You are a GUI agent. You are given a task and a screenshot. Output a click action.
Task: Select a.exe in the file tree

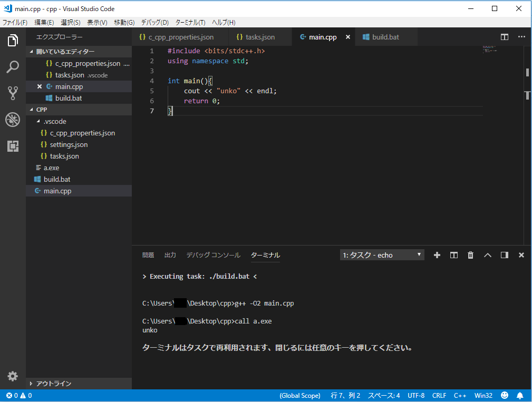point(79,168)
